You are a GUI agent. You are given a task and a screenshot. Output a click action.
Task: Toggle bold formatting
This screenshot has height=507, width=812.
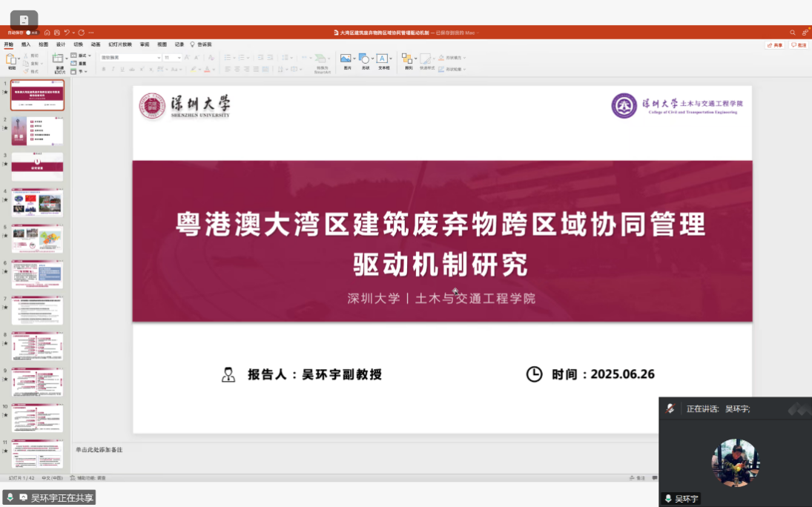(104, 70)
